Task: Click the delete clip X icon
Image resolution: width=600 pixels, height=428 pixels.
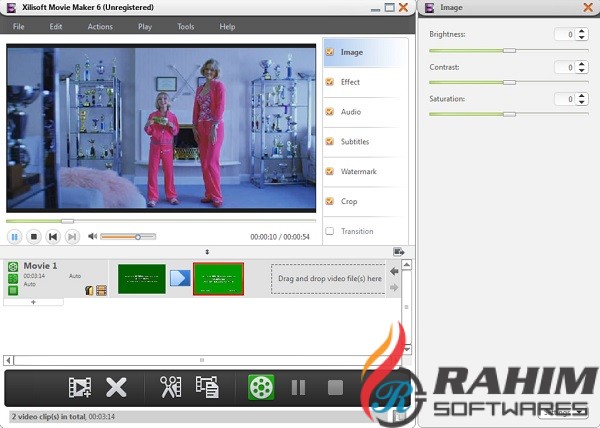Action: [116, 386]
